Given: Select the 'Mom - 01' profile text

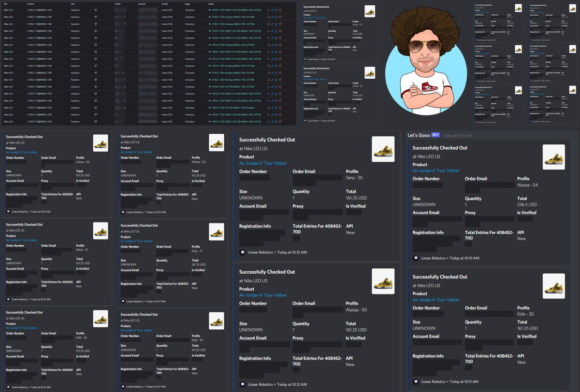Looking at the screenshot, I should point(83,249).
